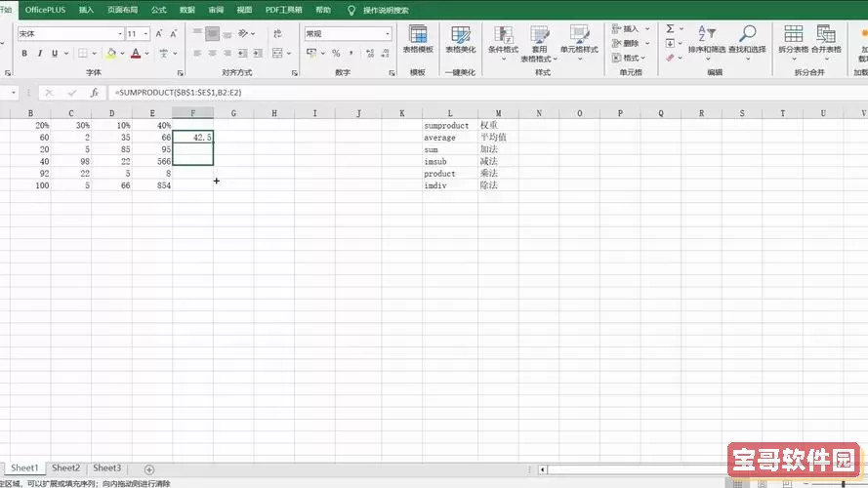Image resolution: width=868 pixels, height=488 pixels.
Task: Expand font settings dialog launcher
Action: (x=180, y=73)
